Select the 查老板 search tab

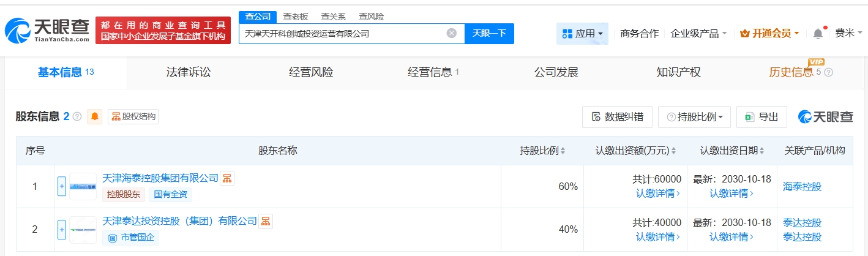point(296,17)
